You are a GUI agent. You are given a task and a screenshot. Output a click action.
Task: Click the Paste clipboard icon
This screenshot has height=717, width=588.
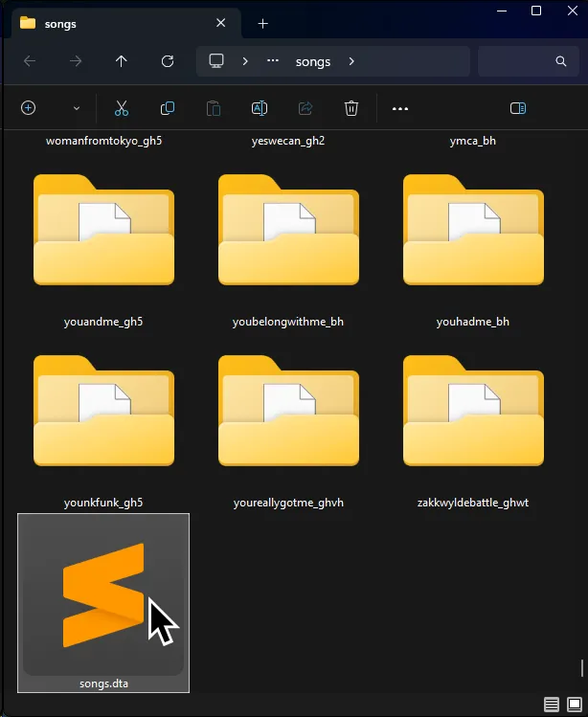pyautogui.click(x=214, y=108)
